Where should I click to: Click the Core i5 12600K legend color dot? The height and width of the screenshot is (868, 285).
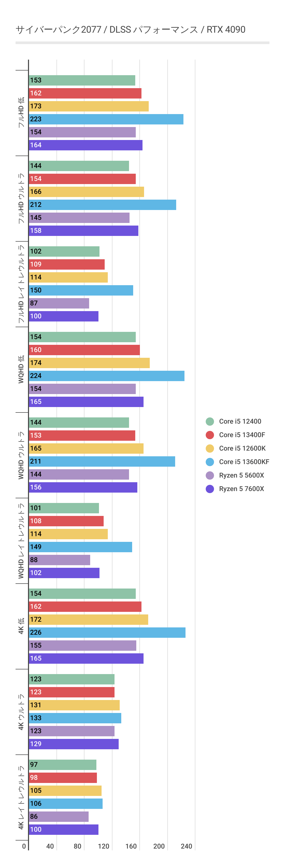[210, 448]
